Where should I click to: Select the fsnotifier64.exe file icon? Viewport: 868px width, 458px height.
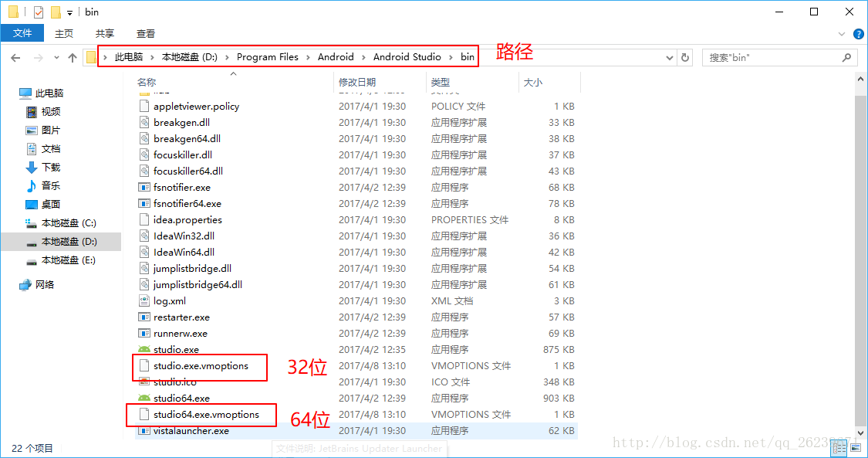pos(144,203)
